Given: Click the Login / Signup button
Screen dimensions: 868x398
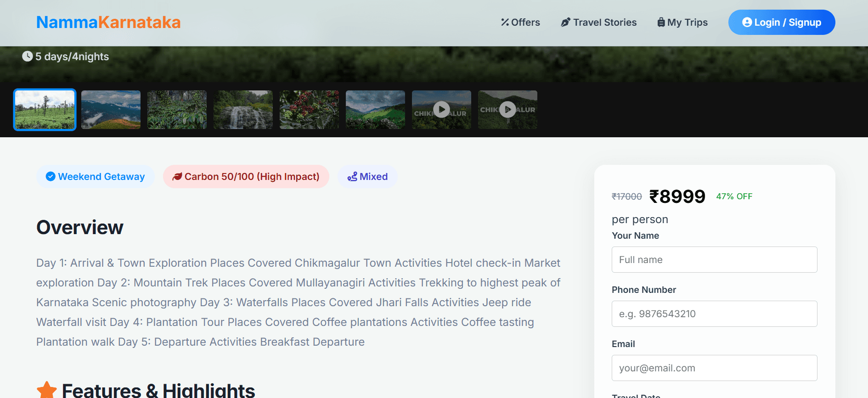Looking at the screenshot, I should 782,22.
